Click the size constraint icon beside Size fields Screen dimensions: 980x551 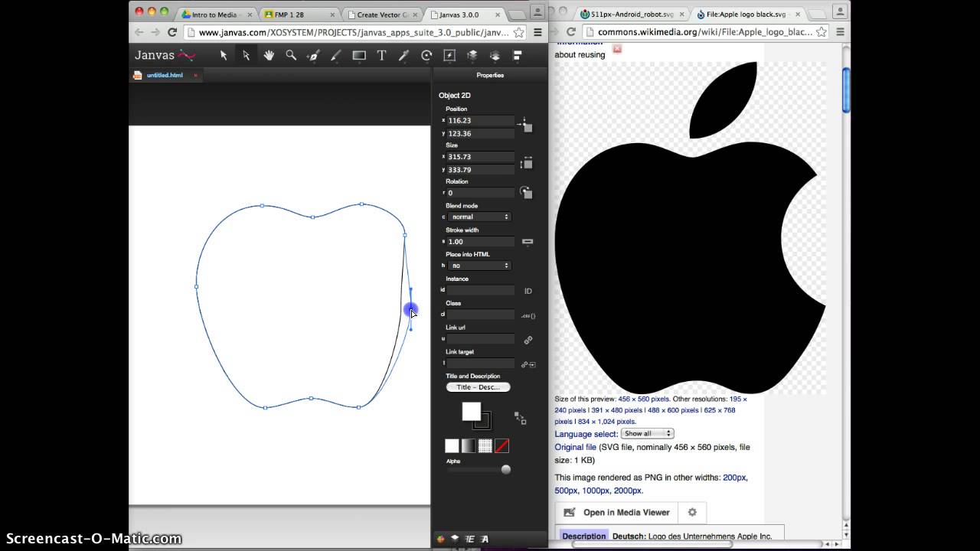526,163
